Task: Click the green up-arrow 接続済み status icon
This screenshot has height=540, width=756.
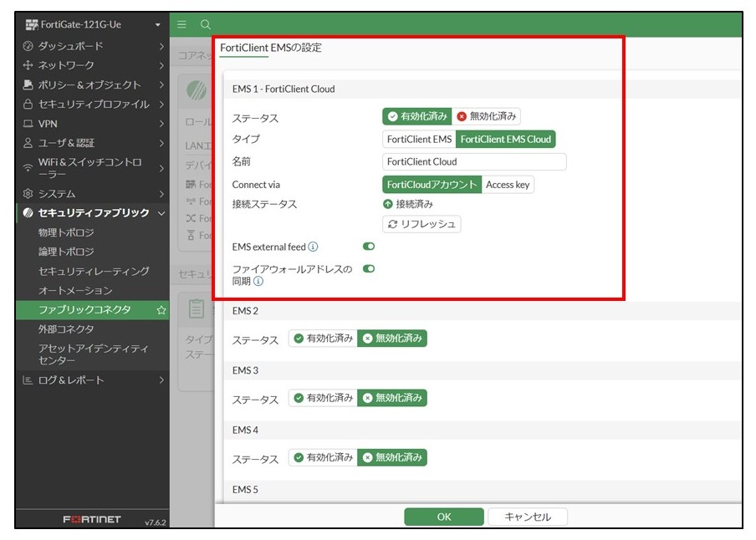Action: (388, 204)
